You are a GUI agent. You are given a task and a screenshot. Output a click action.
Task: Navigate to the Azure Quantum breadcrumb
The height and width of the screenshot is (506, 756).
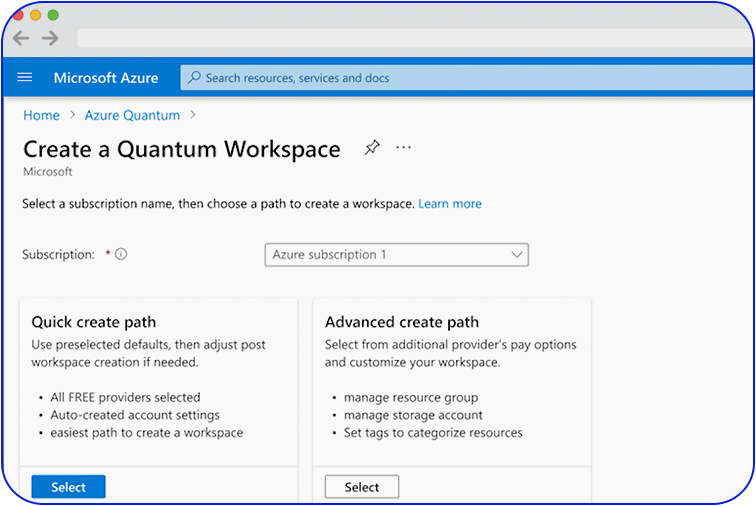coord(132,115)
